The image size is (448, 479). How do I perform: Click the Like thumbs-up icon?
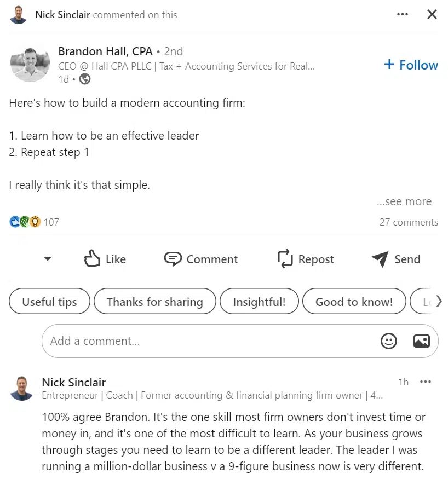point(92,259)
